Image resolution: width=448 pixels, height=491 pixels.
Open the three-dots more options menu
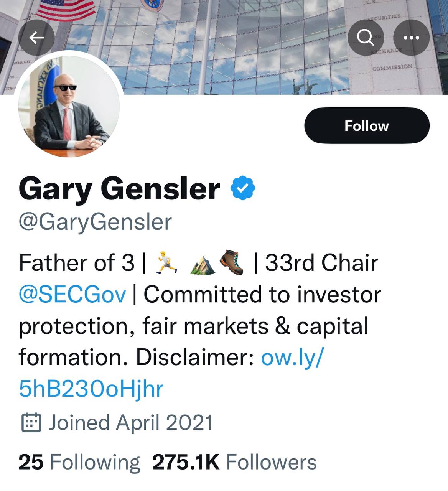411,38
